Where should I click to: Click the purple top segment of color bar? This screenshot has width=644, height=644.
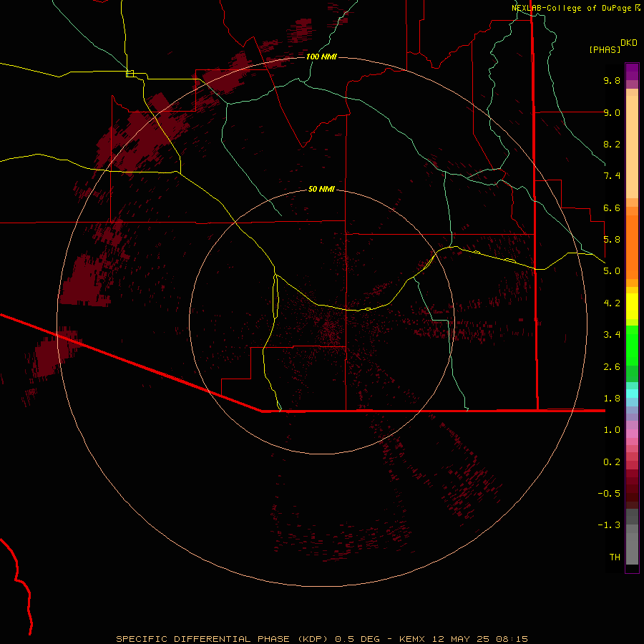632,72
